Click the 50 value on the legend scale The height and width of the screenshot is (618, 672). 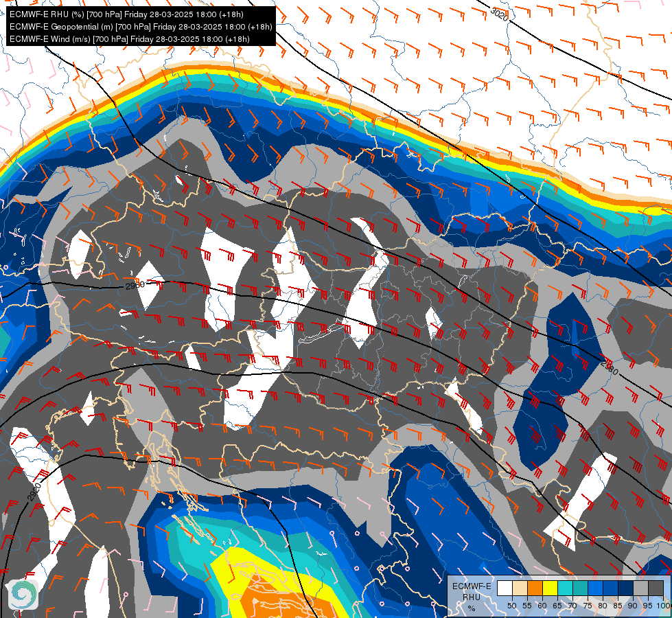pos(511,606)
